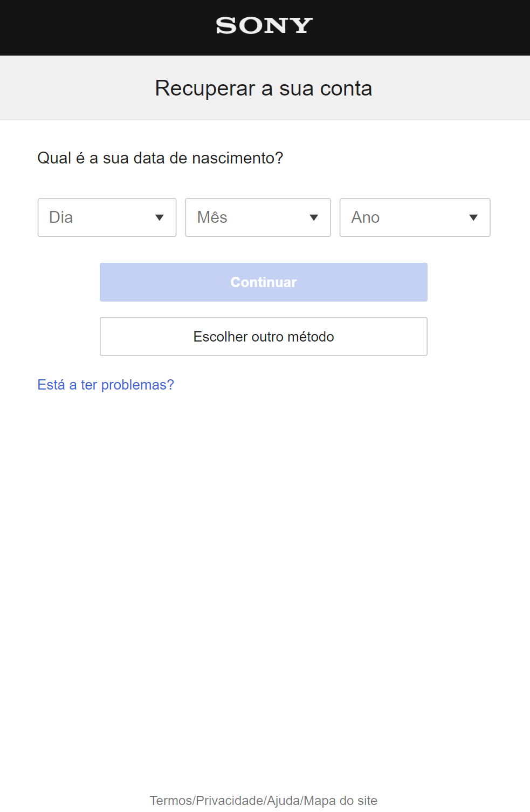Click the Dia dropdown arrow icon
Viewport: 530px width, 812px height.
(159, 217)
